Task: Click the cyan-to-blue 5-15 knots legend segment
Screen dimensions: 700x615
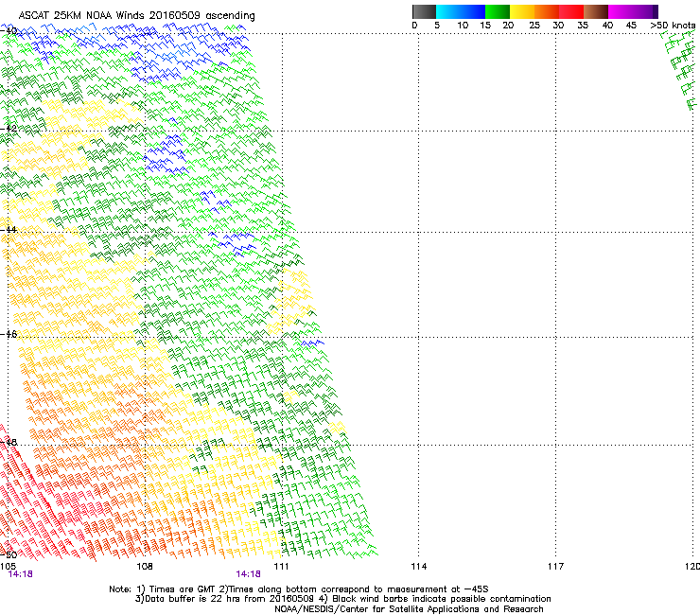Action: pos(461,11)
